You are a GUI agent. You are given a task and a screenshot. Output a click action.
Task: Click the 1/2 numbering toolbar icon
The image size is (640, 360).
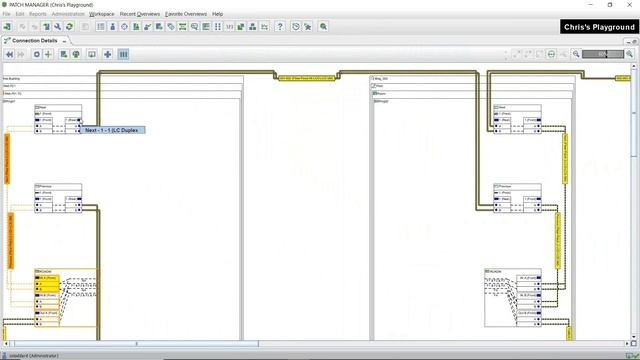tap(229, 27)
